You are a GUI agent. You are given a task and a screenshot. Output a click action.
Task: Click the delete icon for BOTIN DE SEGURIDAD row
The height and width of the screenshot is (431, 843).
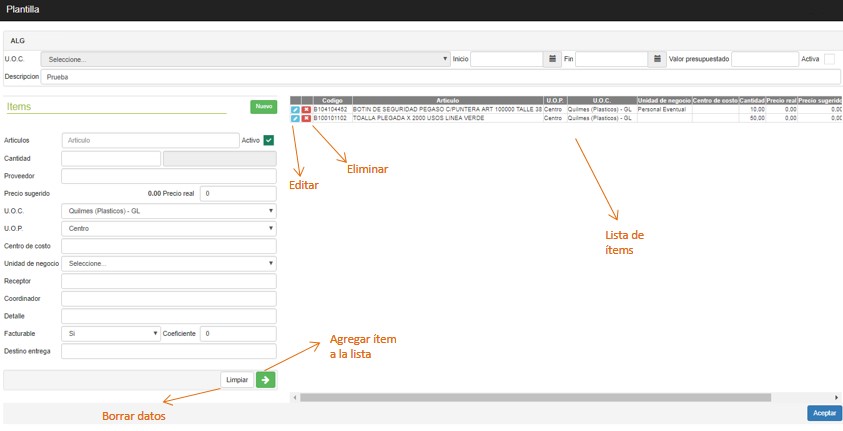(306, 109)
